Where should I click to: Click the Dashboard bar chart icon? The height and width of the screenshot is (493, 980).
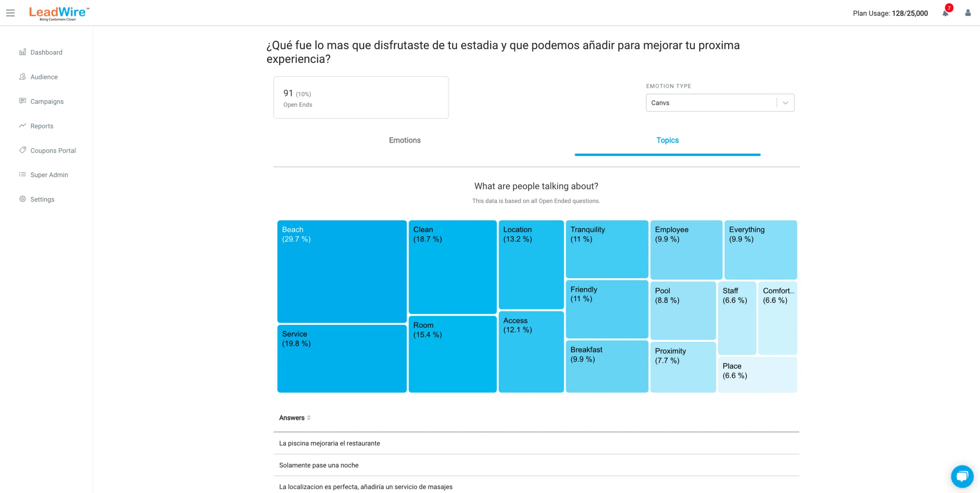[x=23, y=52]
